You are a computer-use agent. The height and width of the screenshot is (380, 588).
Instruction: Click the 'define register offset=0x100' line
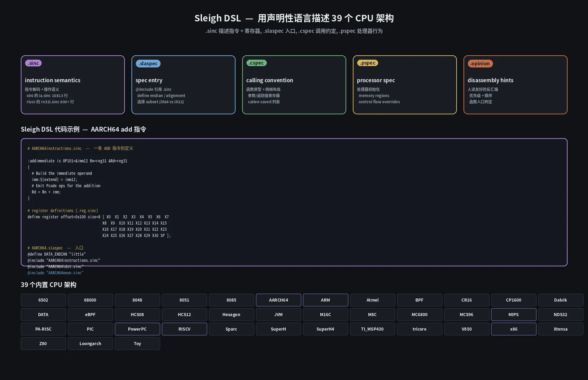98,217
